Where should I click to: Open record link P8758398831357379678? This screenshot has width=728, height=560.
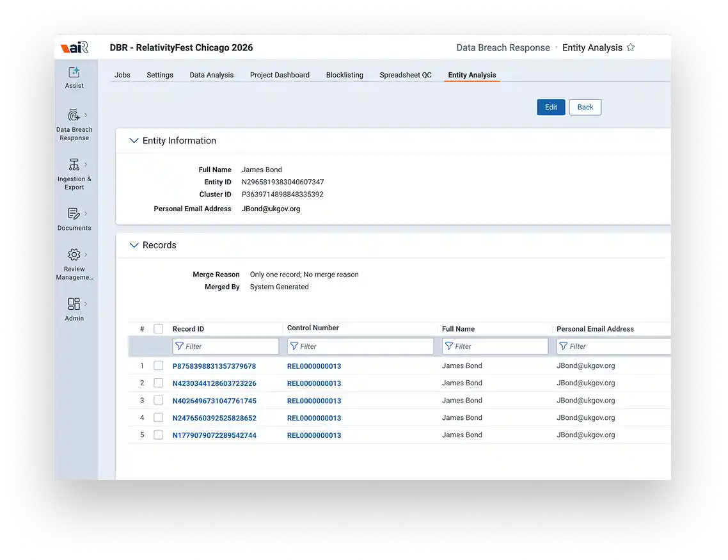pos(214,366)
